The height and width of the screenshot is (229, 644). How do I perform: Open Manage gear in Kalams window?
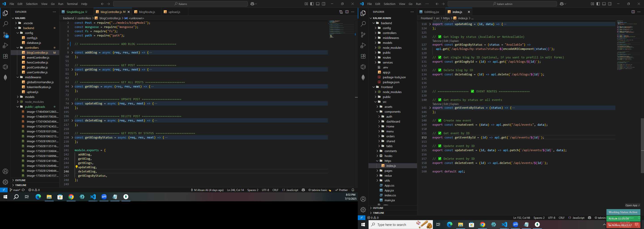click(x=5, y=182)
